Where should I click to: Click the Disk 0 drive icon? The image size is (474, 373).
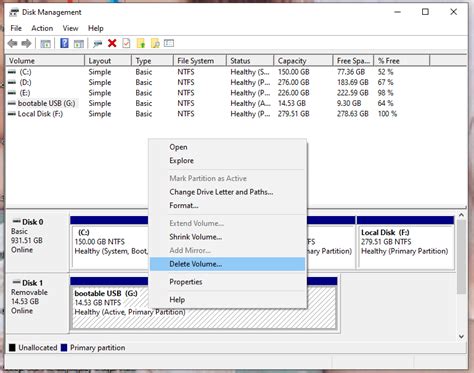point(16,221)
